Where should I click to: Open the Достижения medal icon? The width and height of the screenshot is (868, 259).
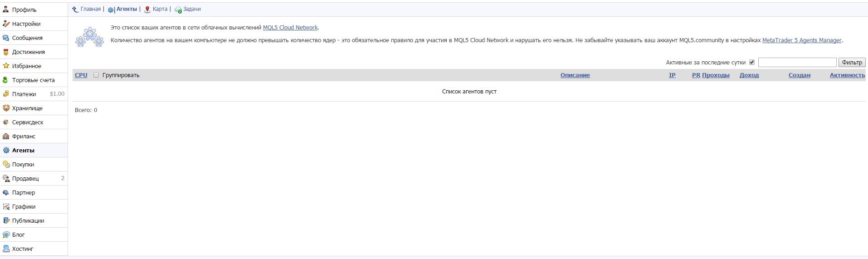pyautogui.click(x=6, y=52)
